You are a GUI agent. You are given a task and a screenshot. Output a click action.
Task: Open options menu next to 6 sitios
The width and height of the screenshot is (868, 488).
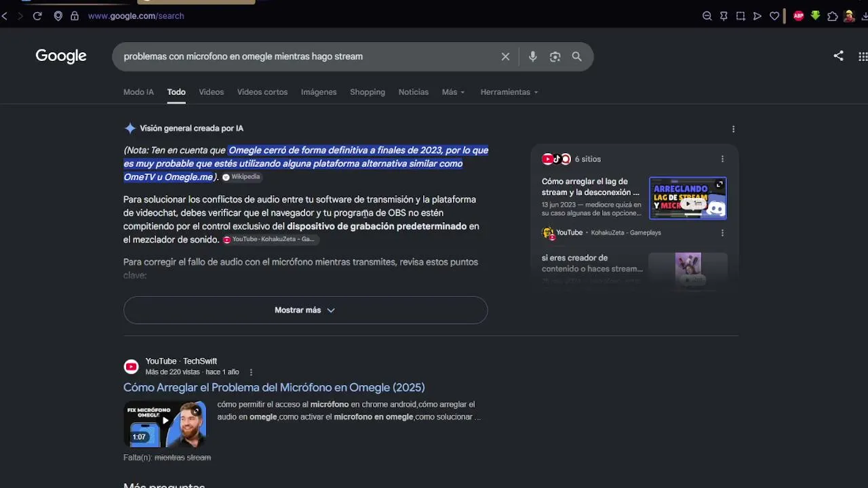coord(722,159)
